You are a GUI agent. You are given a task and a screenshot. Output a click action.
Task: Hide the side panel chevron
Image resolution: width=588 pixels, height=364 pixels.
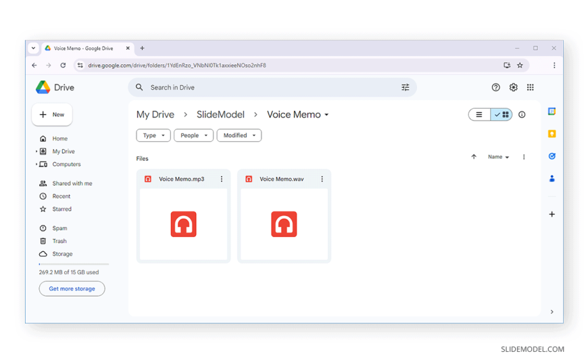552,311
